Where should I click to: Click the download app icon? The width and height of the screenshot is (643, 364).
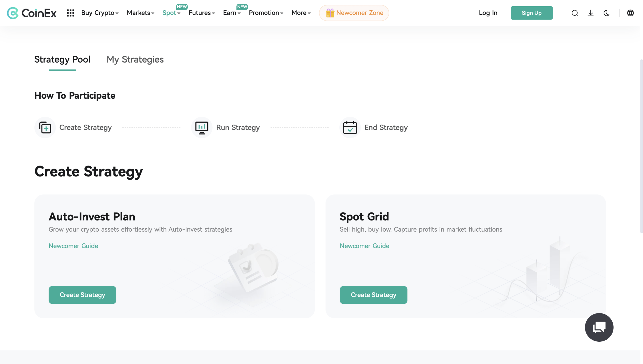(591, 13)
